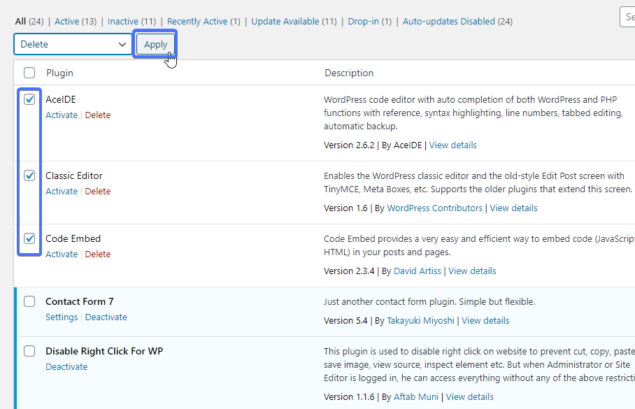Uncheck the AceIDE plugin checkbox
This screenshot has height=409, width=635.
click(x=29, y=99)
